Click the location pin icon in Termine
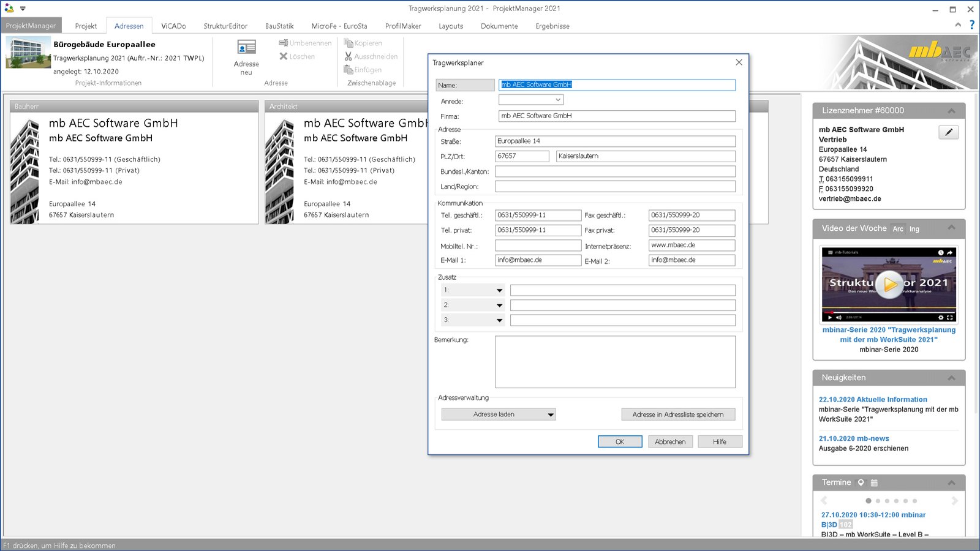Image resolution: width=980 pixels, height=551 pixels. pyautogui.click(x=861, y=482)
